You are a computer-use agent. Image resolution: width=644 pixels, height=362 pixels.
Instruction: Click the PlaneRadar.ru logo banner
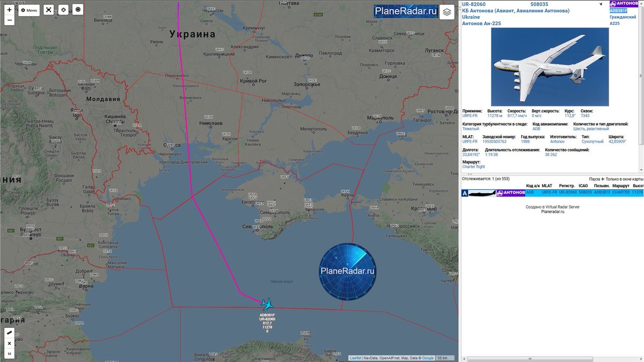pyautogui.click(x=406, y=11)
